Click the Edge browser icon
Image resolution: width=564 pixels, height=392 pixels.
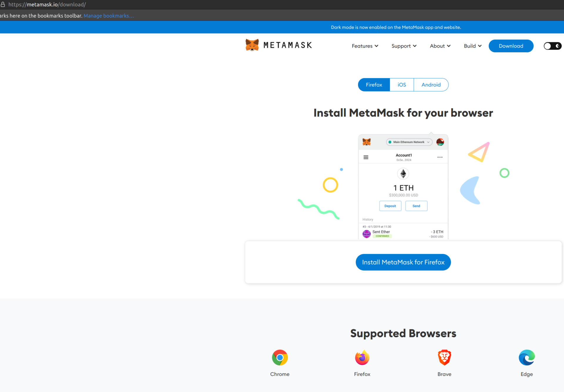(527, 357)
